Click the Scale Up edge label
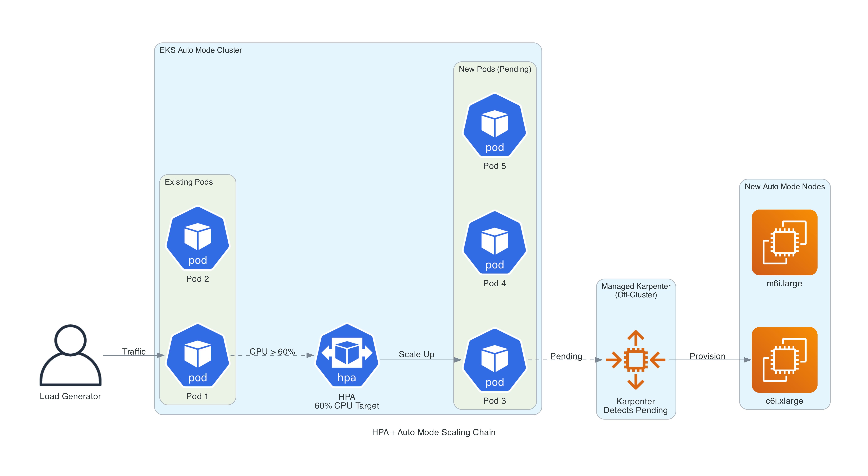868x476 pixels. tap(417, 354)
